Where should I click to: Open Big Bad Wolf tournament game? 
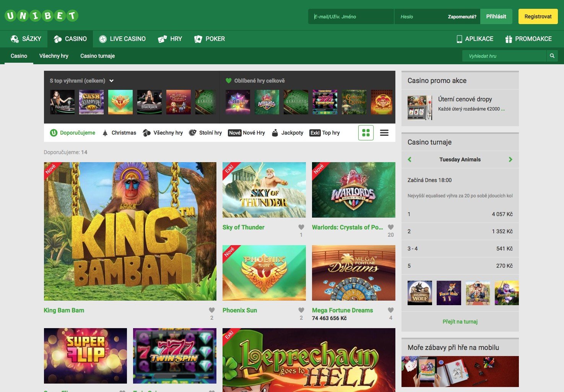coord(420,293)
